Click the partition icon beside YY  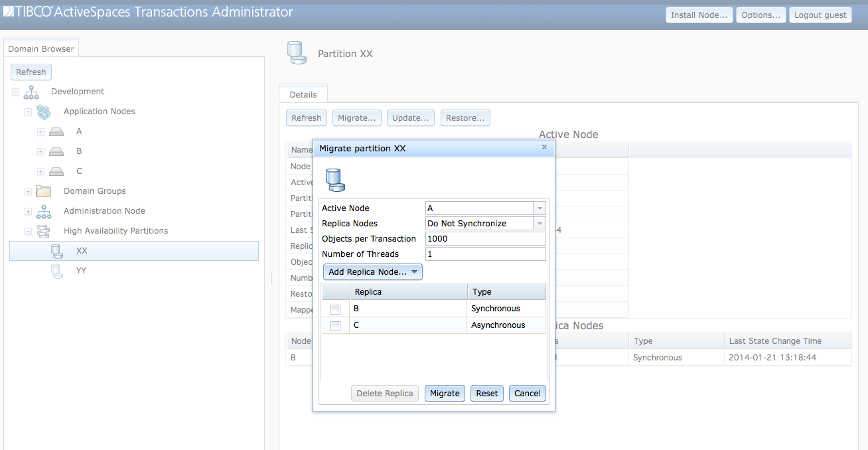[56, 270]
